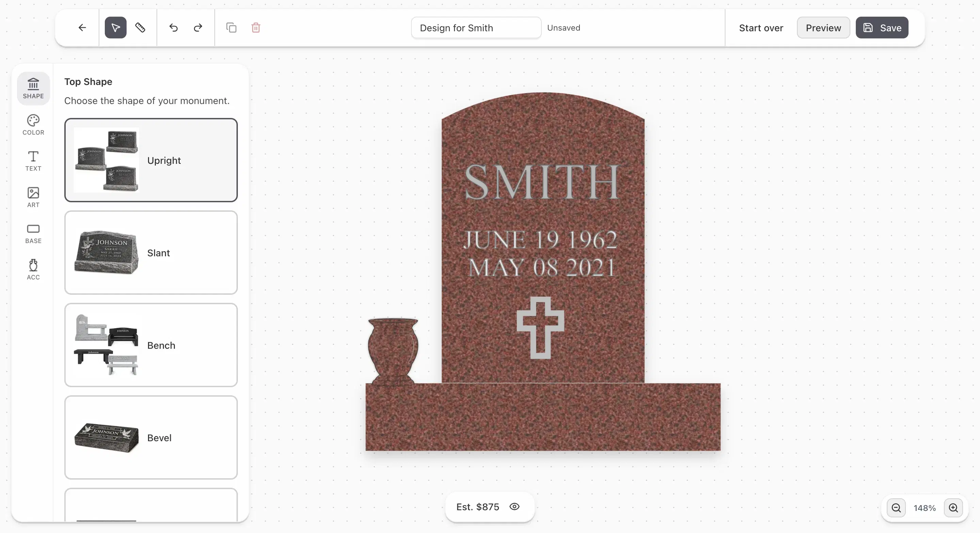This screenshot has width=980, height=533.
Task: Click the Start over button
Action: 761,28
